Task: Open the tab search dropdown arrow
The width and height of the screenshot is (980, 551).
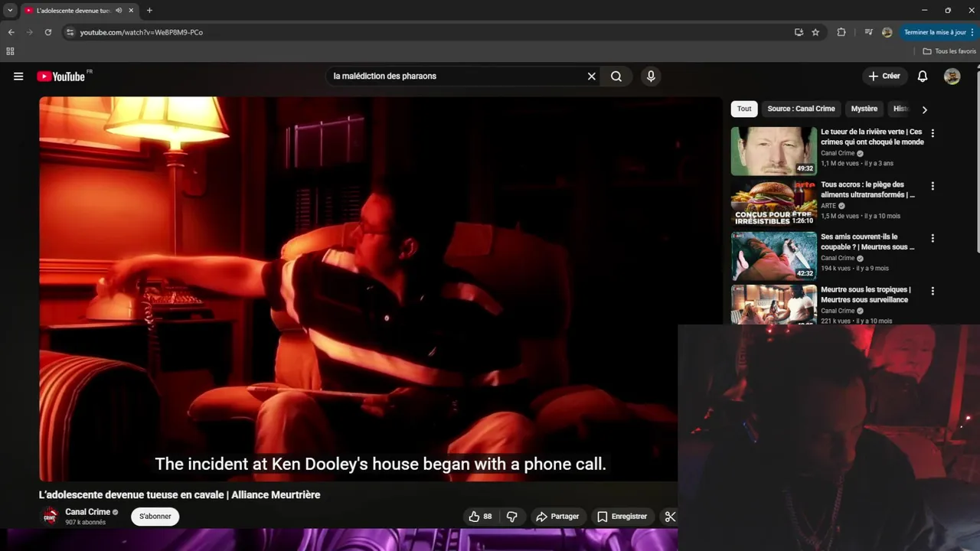Action: pyautogui.click(x=10, y=11)
